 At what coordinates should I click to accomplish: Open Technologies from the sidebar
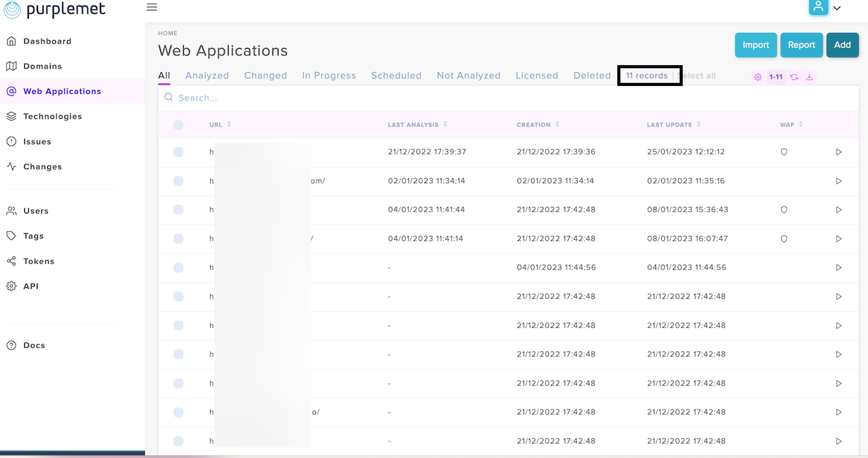[53, 116]
